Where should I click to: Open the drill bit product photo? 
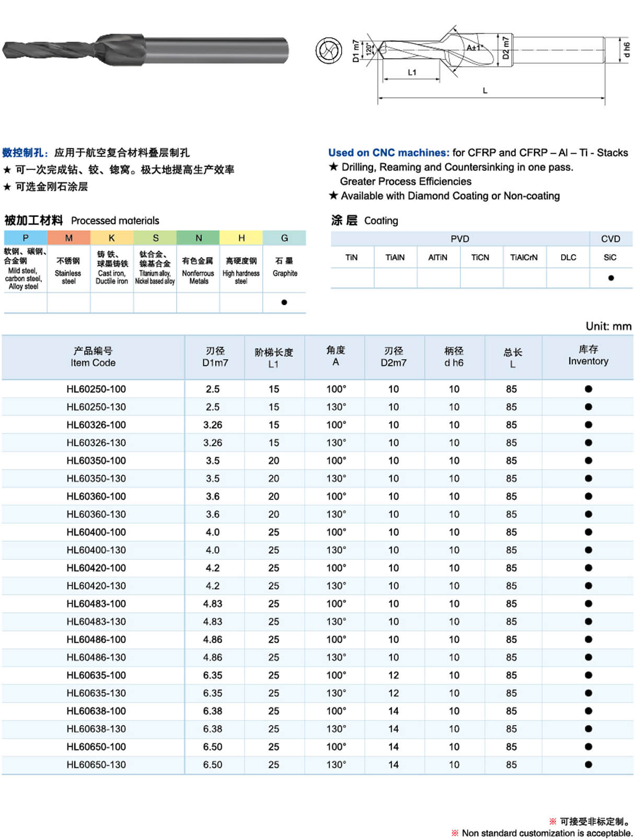[145, 50]
